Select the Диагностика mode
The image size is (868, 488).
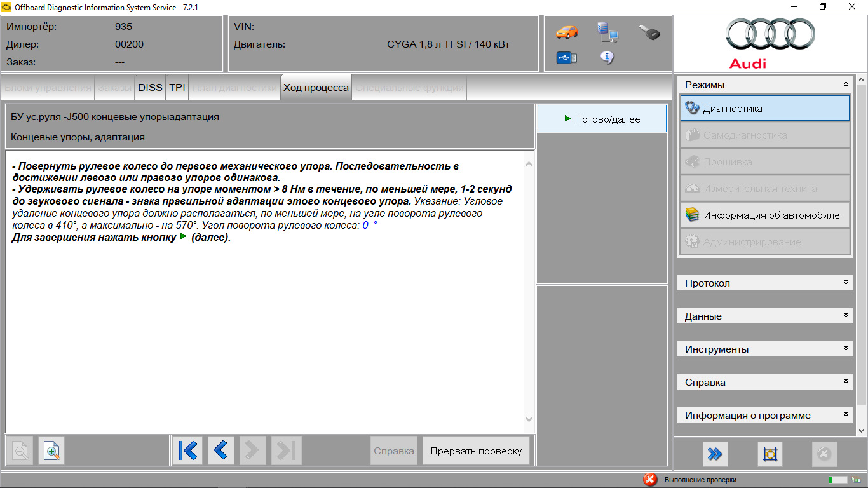click(765, 108)
